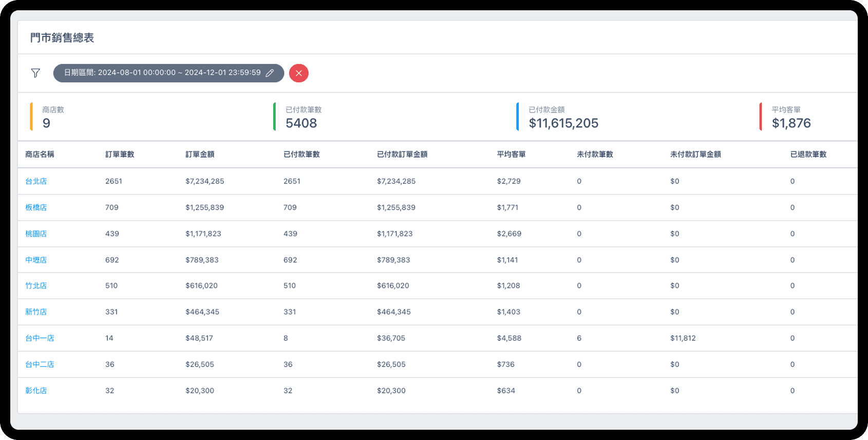
Task: Open 板橋店 store link
Action: (36, 207)
